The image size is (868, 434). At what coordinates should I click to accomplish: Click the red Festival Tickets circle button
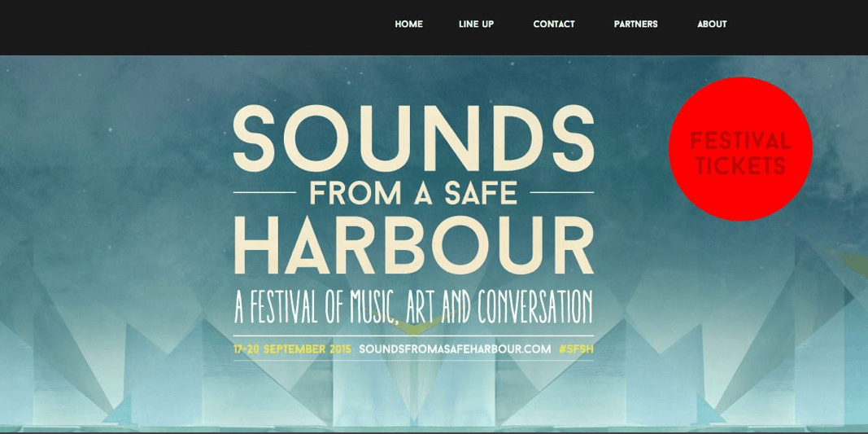point(740,148)
